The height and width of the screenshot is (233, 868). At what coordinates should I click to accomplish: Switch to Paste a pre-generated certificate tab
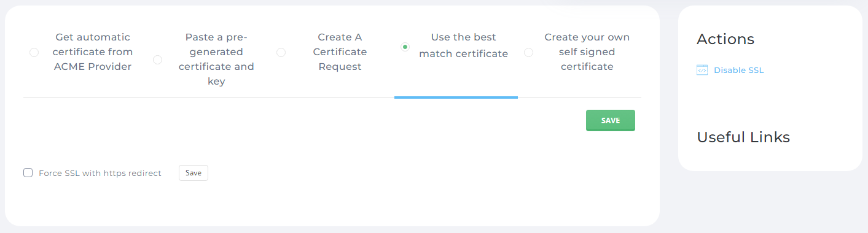pyautogui.click(x=216, y=59)
